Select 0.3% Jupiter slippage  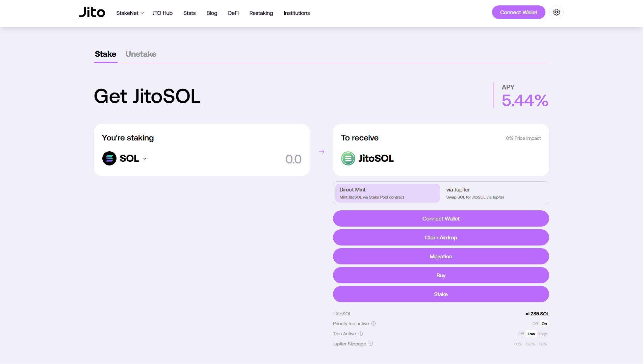(x=530, y=344)
